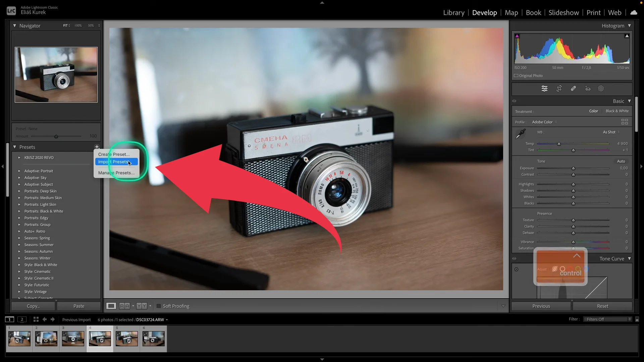The height and width of the screenshot is (362, 644).
Task: Select the fifth filmstrip thumbnail
Action: coord(126,339)
